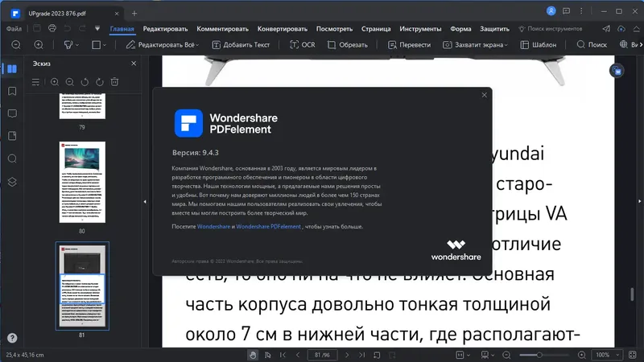Enlarge thumbnails with zoom-in icon

pos(55,82)
